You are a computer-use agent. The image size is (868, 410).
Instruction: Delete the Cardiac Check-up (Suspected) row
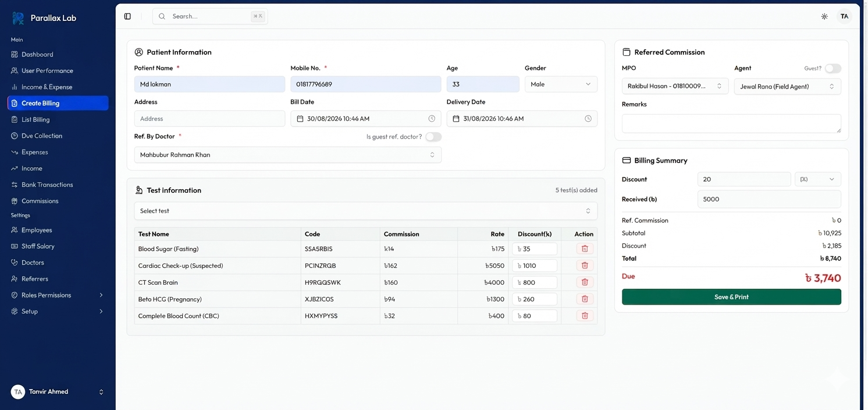585,266
